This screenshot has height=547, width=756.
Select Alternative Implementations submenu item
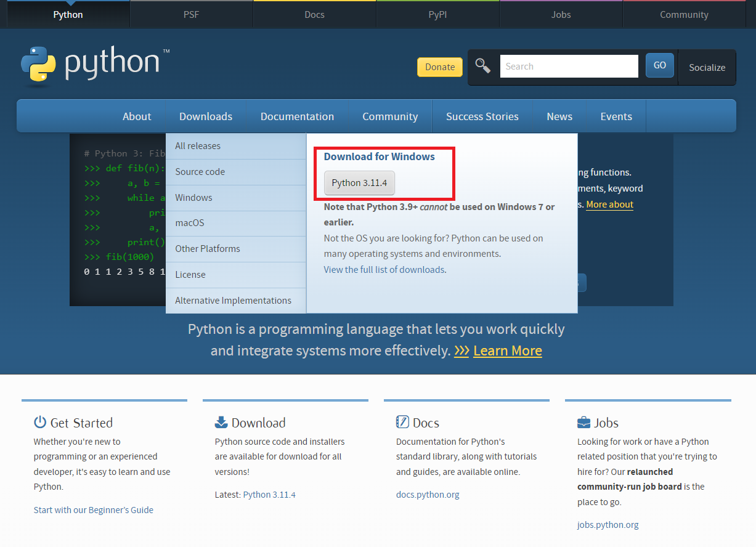pos(236,301)
